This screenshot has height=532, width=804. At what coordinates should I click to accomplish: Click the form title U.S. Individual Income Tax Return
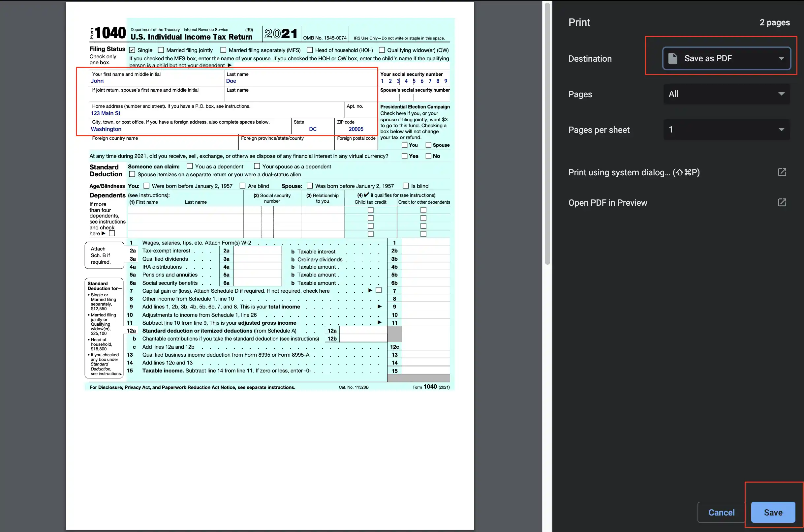[191, 37]
